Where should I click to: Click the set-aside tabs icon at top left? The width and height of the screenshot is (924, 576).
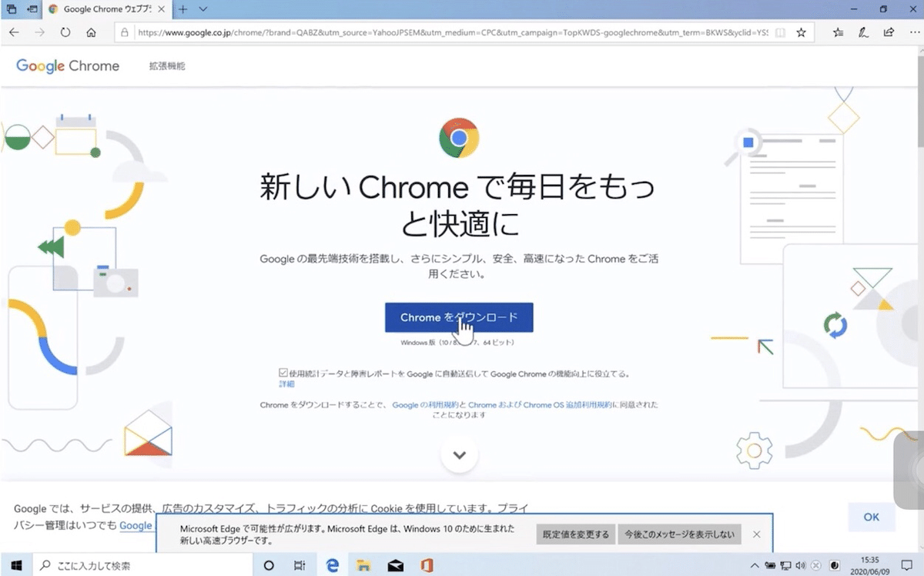click(12, 9)
